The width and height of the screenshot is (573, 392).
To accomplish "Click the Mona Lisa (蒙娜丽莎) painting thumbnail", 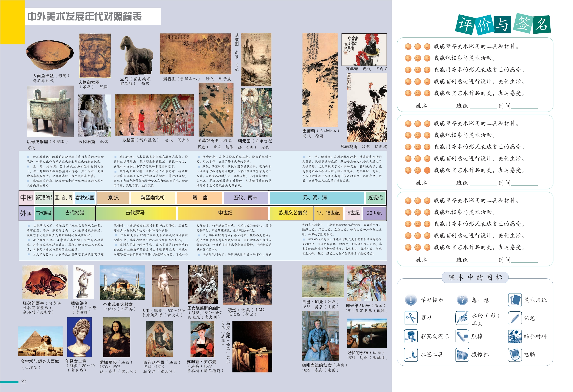I will [x=116, y=337].
